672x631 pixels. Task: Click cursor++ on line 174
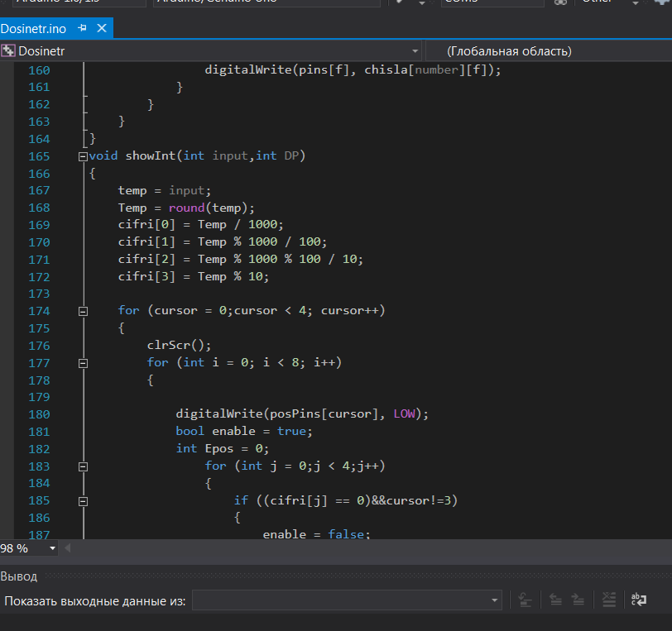pos(350,311)
